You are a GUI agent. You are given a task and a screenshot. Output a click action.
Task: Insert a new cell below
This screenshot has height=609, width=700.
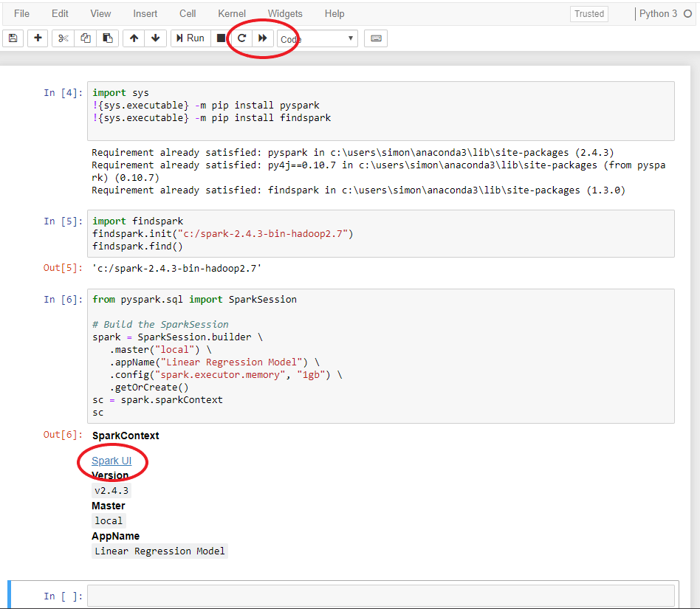pyautogui.click(x=37, y=38)
